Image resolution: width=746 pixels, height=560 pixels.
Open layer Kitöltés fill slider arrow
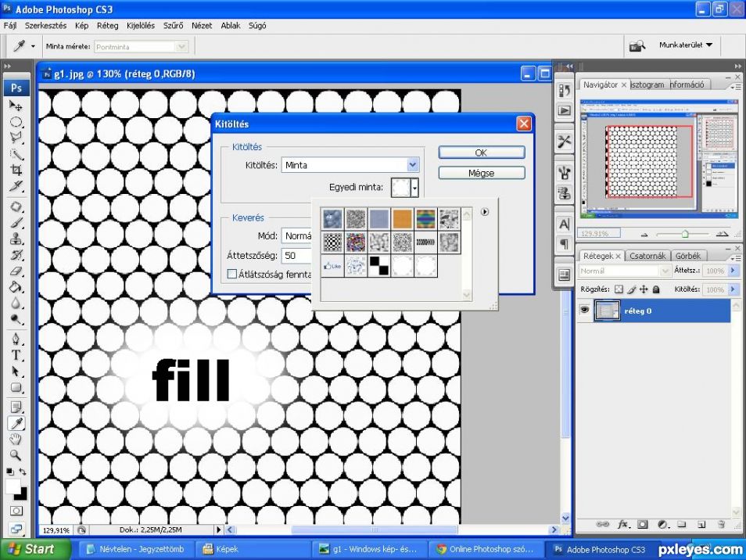(733, 289)
